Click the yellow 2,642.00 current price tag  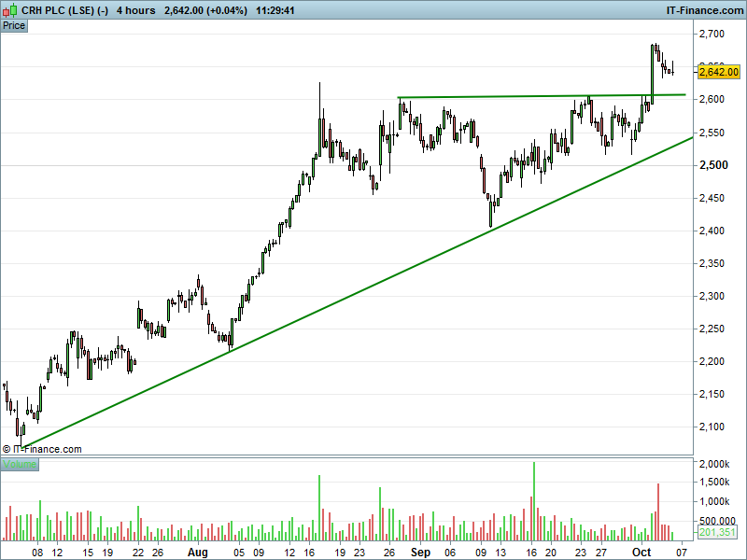click(x=718, y=72)
